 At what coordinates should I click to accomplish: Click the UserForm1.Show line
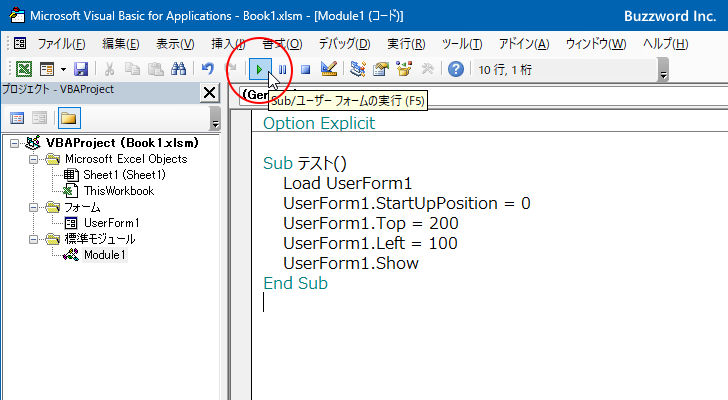[351, 263]
